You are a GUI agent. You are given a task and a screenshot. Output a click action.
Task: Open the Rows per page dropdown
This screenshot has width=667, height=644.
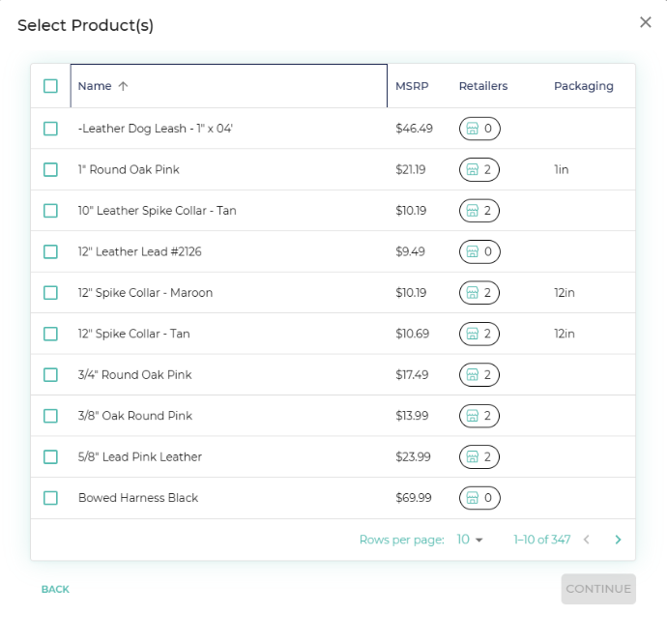(470, 540)
